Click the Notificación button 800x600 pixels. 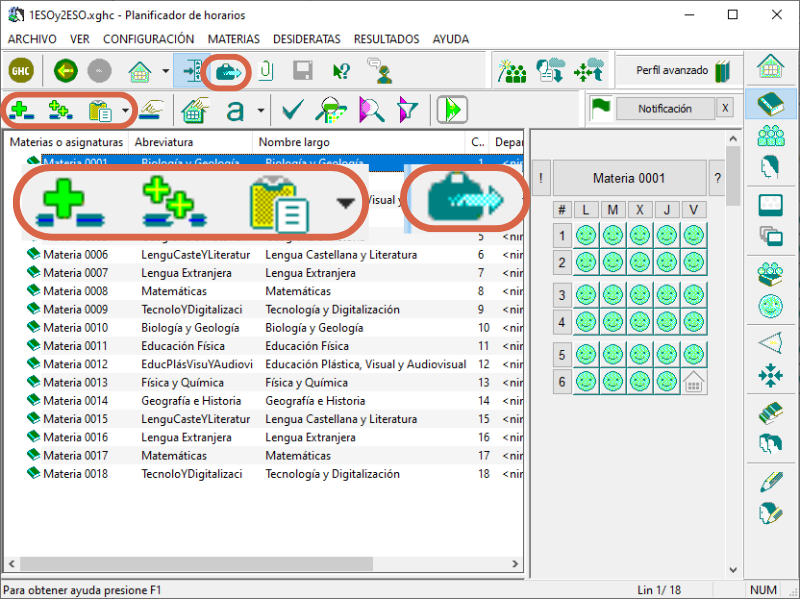click(665, 109)
